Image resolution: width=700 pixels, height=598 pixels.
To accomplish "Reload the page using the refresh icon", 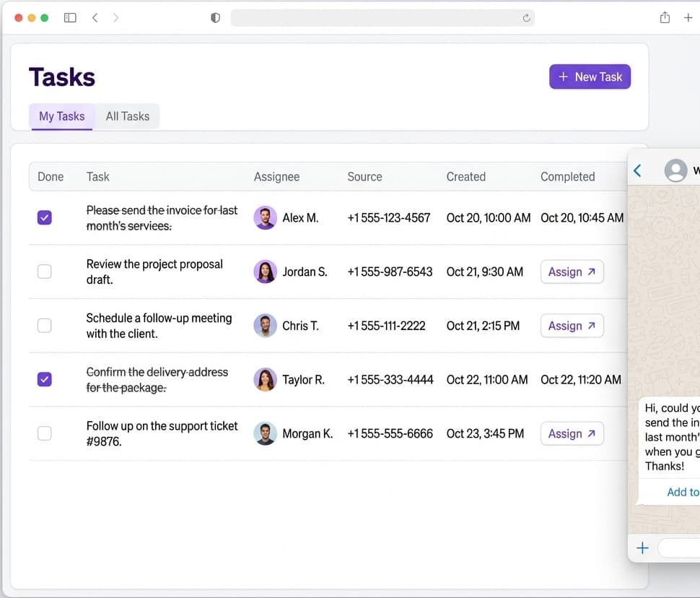I will 526,17.
